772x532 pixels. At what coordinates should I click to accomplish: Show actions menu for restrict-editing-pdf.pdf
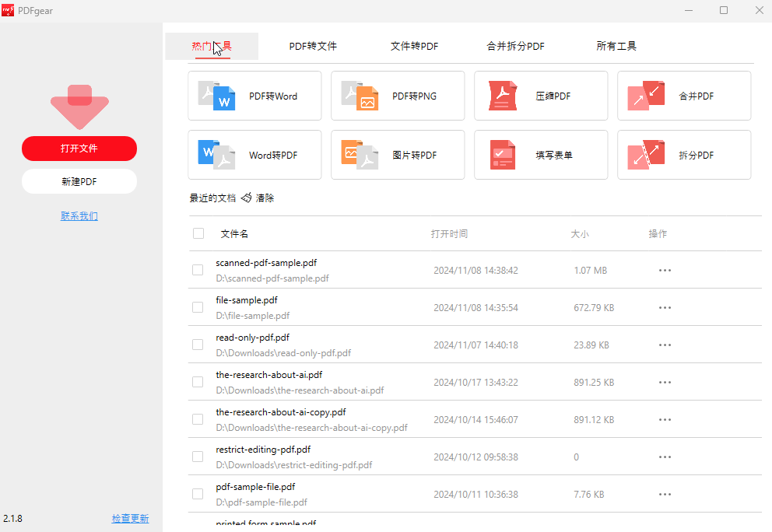(x=665, y=457)
